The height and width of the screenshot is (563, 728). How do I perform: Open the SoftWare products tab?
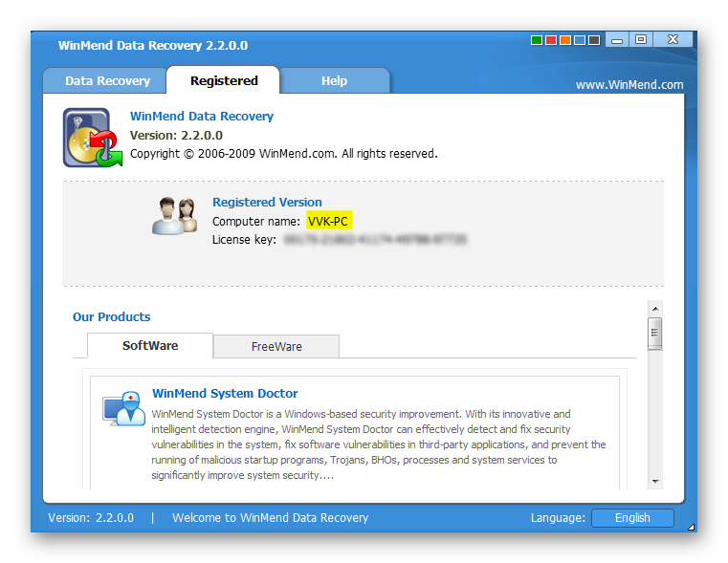pyautogui.click(x=150, y=345)
